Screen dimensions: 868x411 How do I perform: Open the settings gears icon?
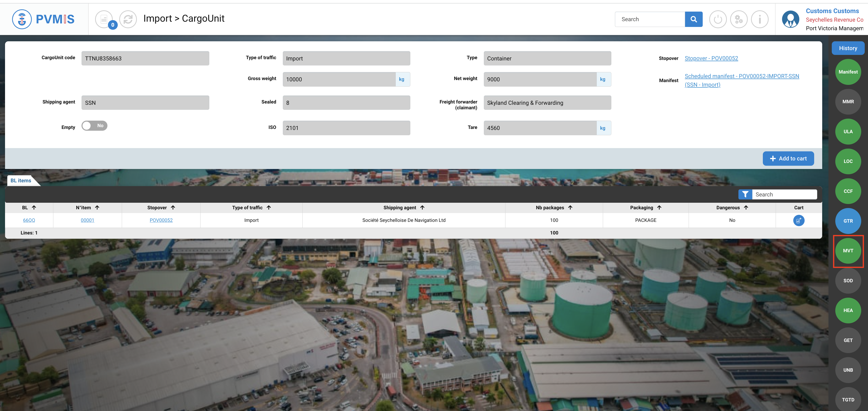tap(739, 19)
